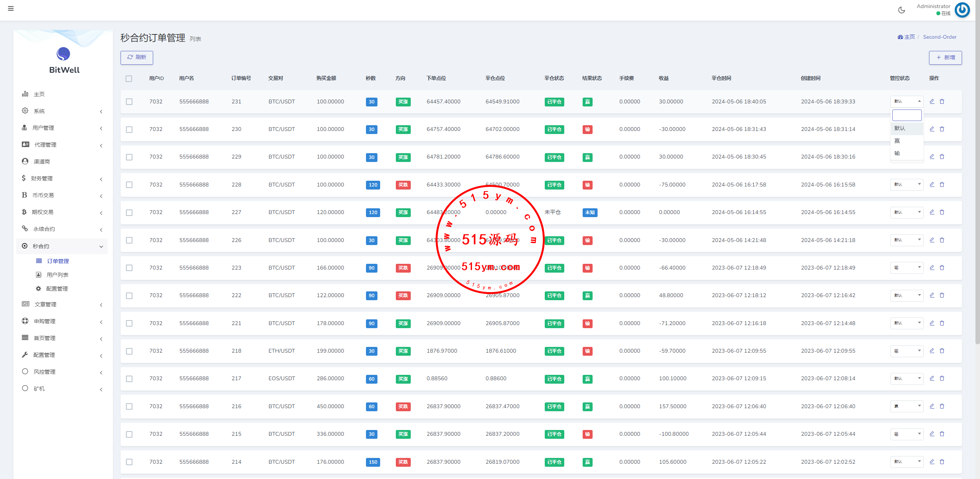Check the checkbox for order 231
The image size is (980, 479).
(129, 102)
